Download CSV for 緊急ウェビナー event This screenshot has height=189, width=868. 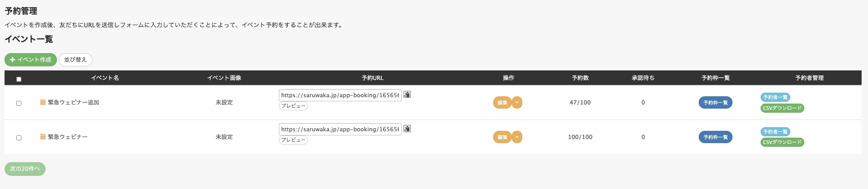coord(782,142)
